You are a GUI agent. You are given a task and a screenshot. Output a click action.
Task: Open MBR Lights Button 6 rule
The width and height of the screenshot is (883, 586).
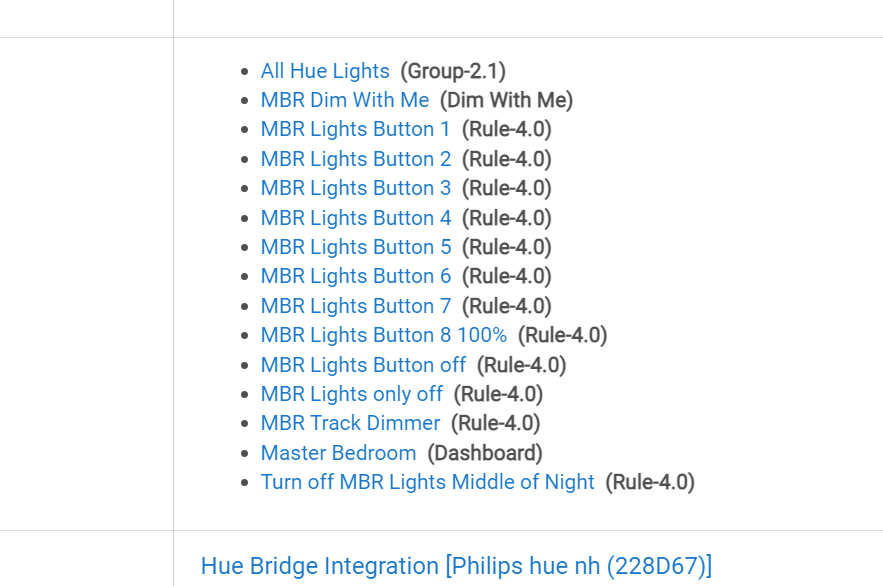(356, 276)
